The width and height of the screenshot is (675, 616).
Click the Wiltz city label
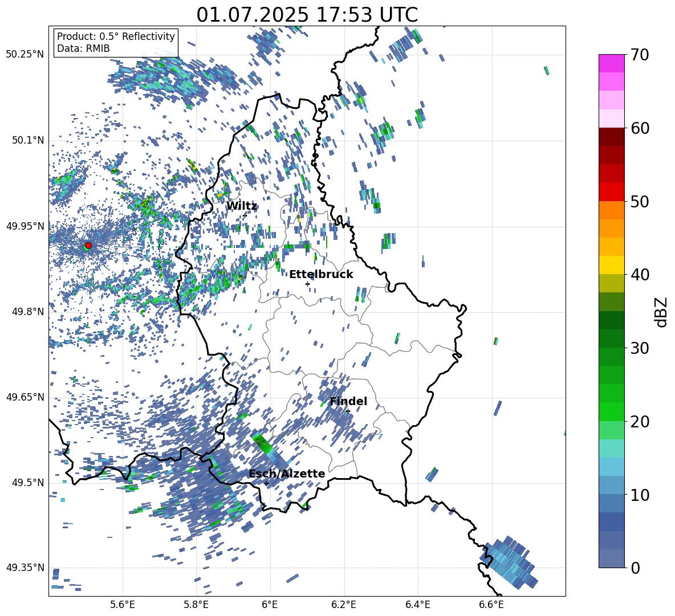click(242, 206)
